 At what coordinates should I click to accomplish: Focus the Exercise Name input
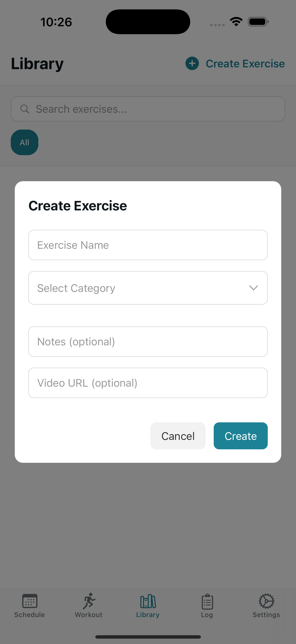(x=148, y=245)
